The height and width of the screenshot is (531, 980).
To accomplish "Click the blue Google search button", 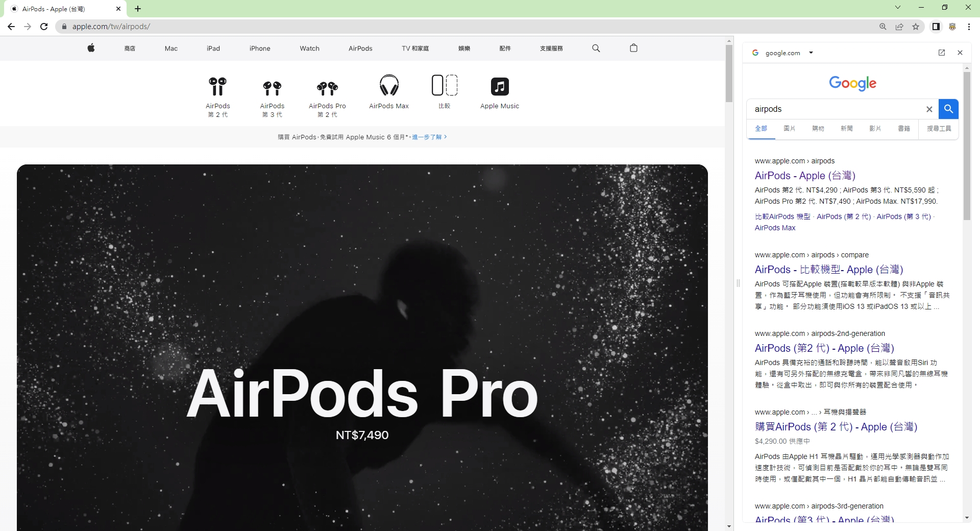I will (948, 109).
